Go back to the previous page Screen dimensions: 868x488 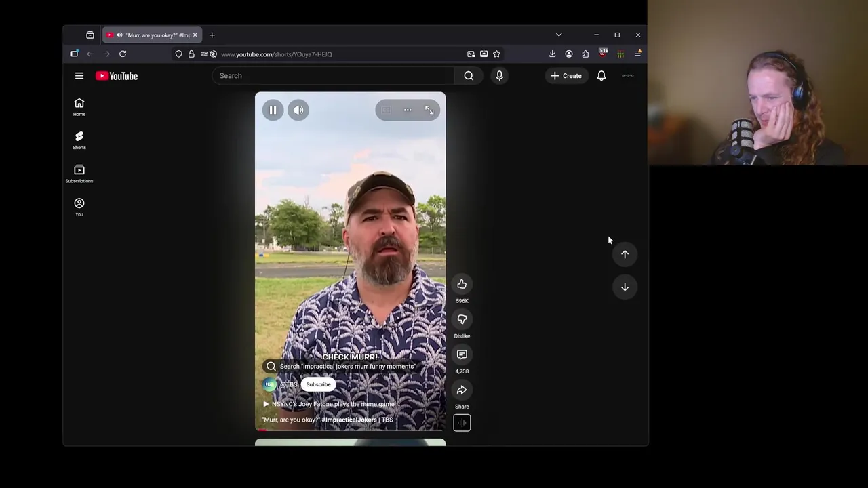90,54
